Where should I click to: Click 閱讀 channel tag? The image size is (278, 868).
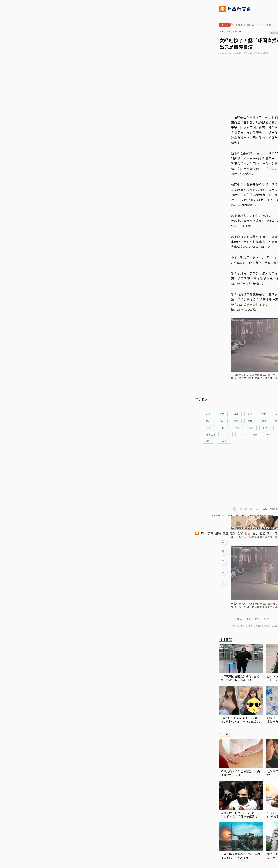point(237,428)
